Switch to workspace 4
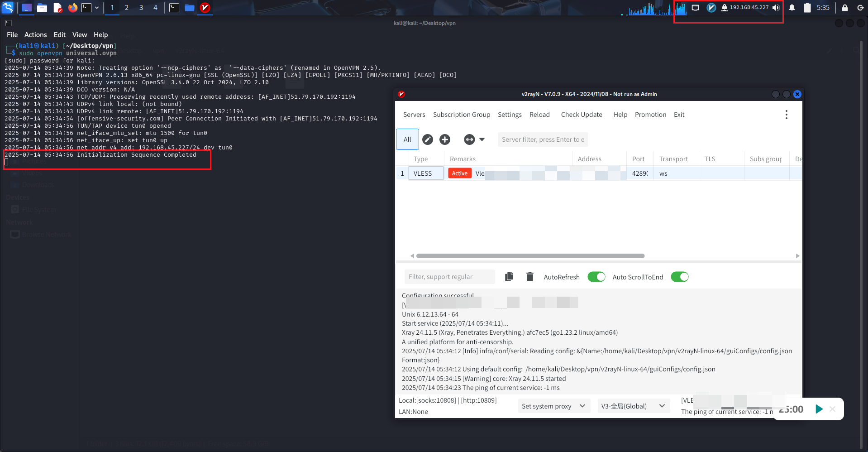This screenshot has height=452, width=868. coord(155,8)
